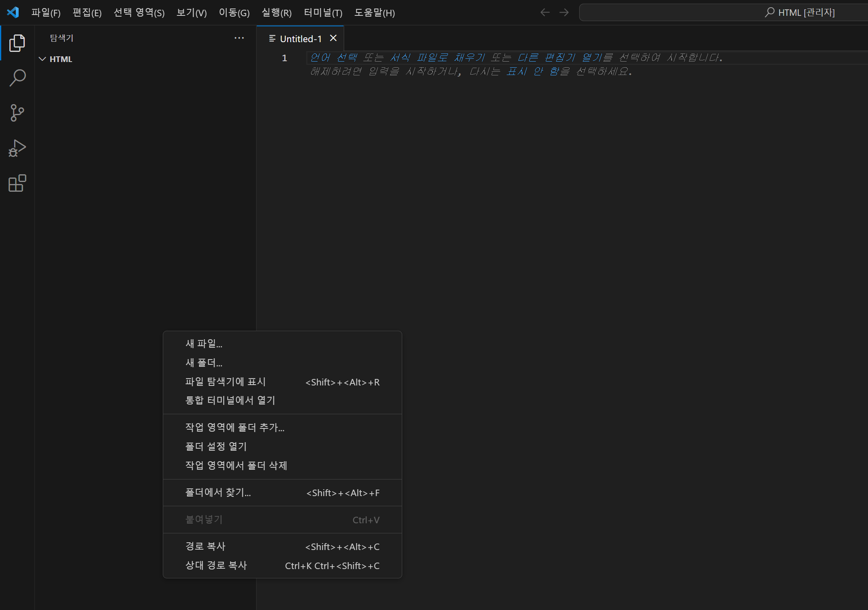Open Explorer's more actions ellipsis
The width and height of the screenshot is (868, 610).
(239, 38)
